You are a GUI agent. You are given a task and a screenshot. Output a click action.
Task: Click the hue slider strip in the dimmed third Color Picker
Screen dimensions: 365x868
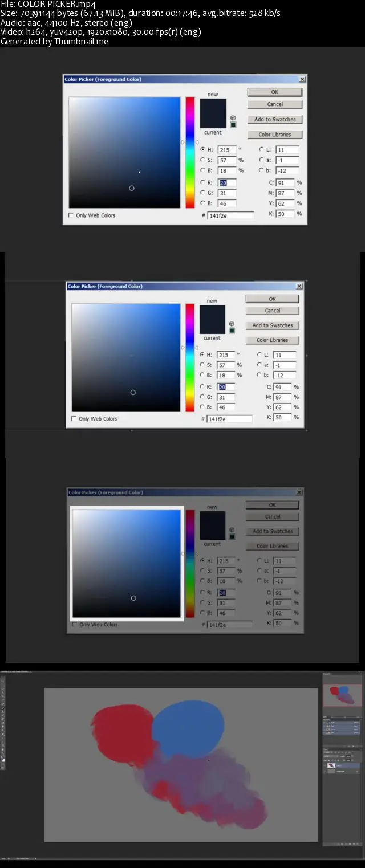coord(189,563)
